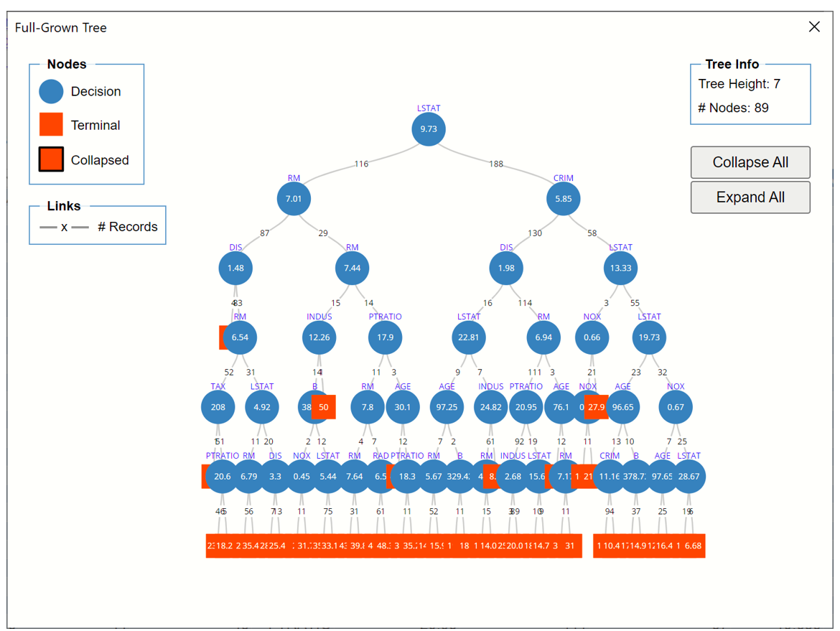Click the orange terminal node labeled 50
Image resolution: width=840 pixels, height=631 pixels.
tap(325, 407)
